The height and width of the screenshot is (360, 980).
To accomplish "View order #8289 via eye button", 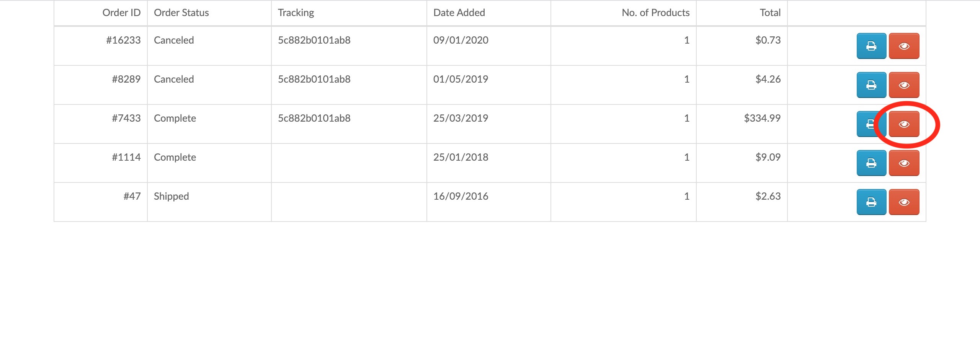I will [x=904, y=85].
